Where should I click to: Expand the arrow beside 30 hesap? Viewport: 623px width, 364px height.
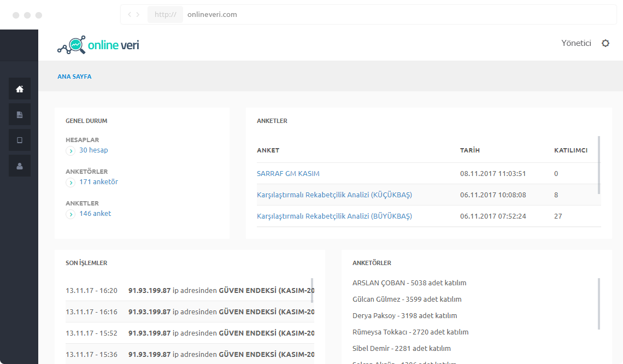(x=70, y=151)
